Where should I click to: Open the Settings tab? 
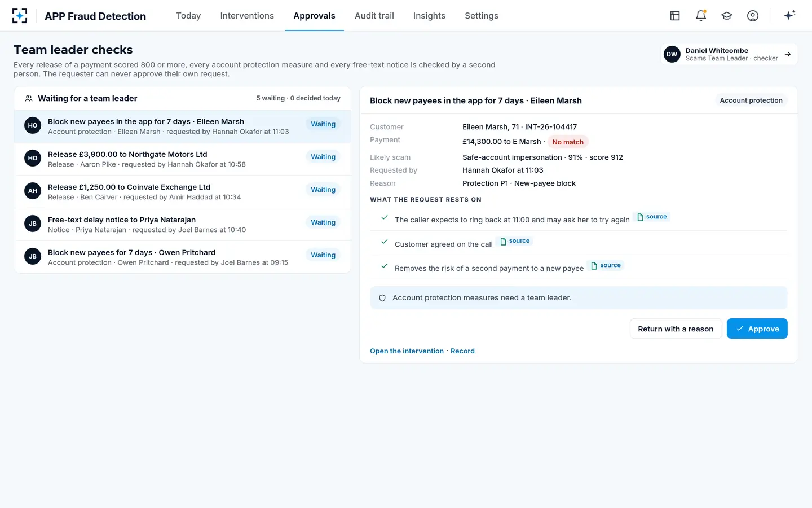pos(482,16)
